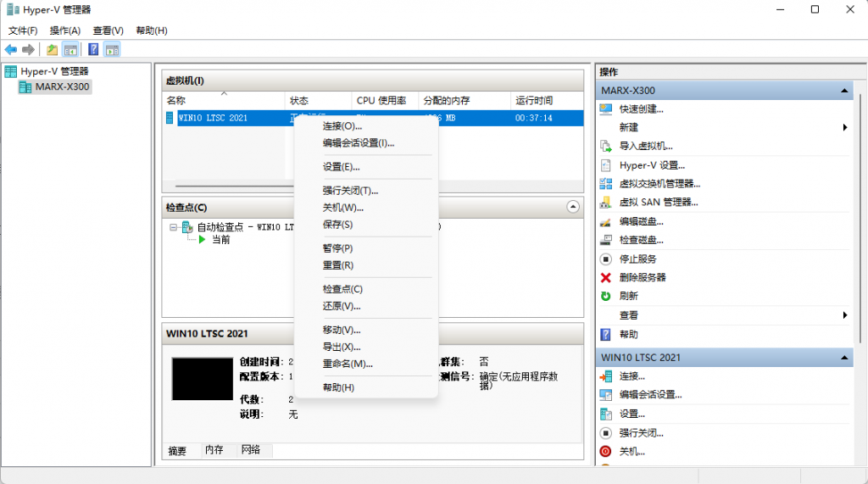Select MARX-X300 server in the tree
This screenshot has height=484, width=868.
tap(62, 86)
